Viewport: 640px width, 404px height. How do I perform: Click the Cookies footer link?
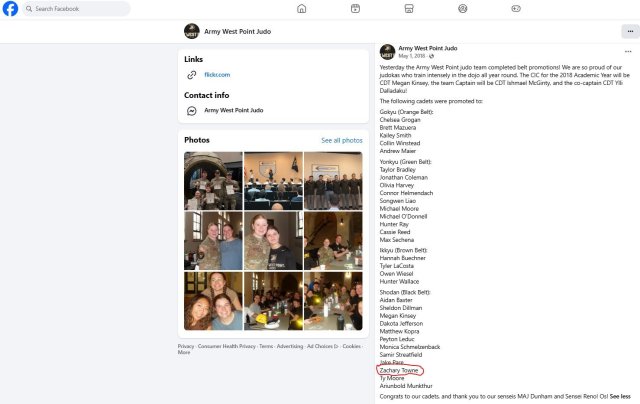(351, 346)
